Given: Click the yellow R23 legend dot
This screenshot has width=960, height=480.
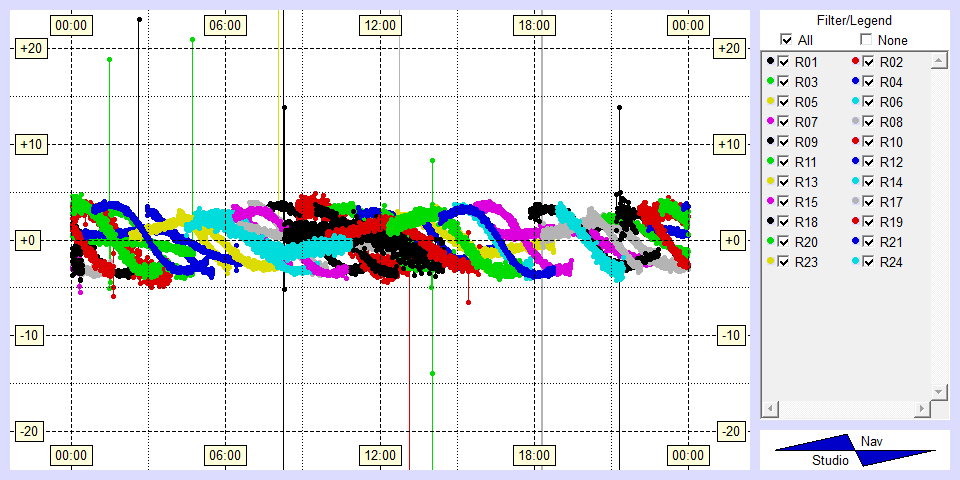Looking at the screenshot, I should tap(770, 262).
